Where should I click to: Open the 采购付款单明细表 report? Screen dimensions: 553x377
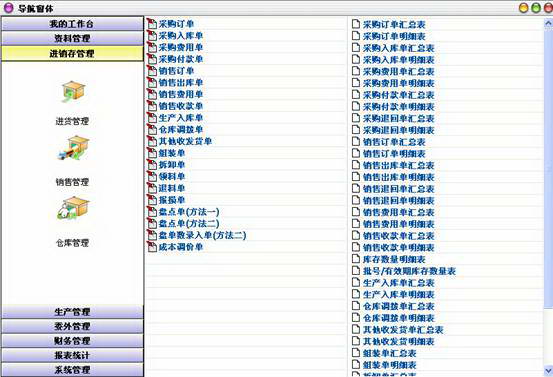coord(399,107)
